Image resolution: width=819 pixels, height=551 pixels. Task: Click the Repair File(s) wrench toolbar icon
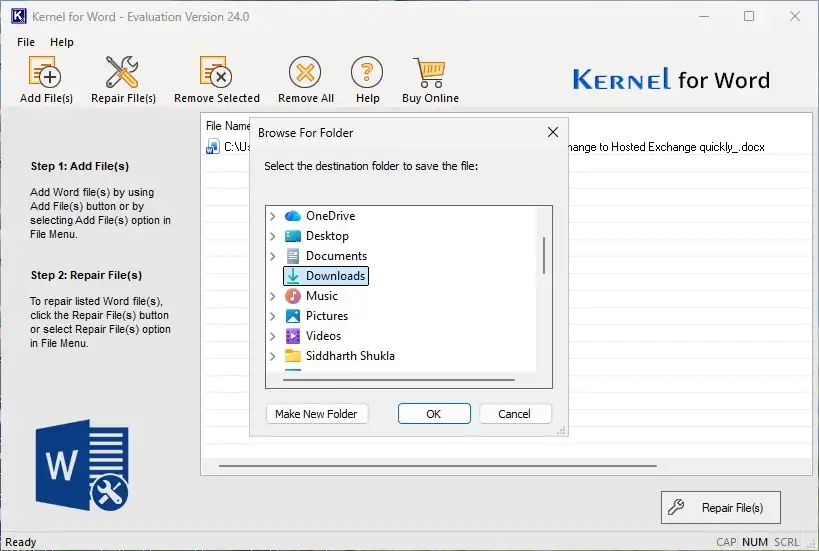coord(122,72)
